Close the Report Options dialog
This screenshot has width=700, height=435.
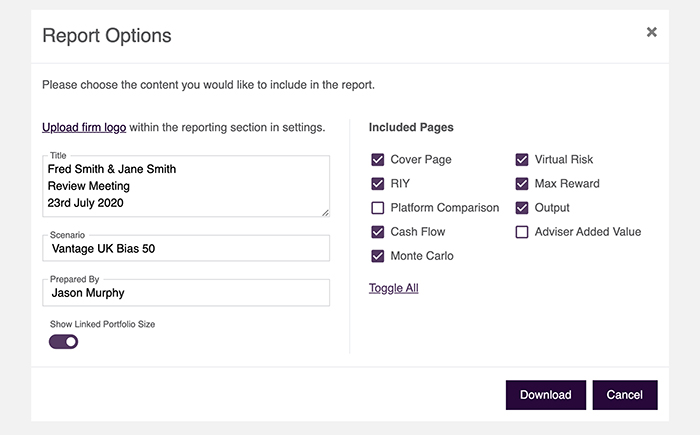(x=651, y=32)
